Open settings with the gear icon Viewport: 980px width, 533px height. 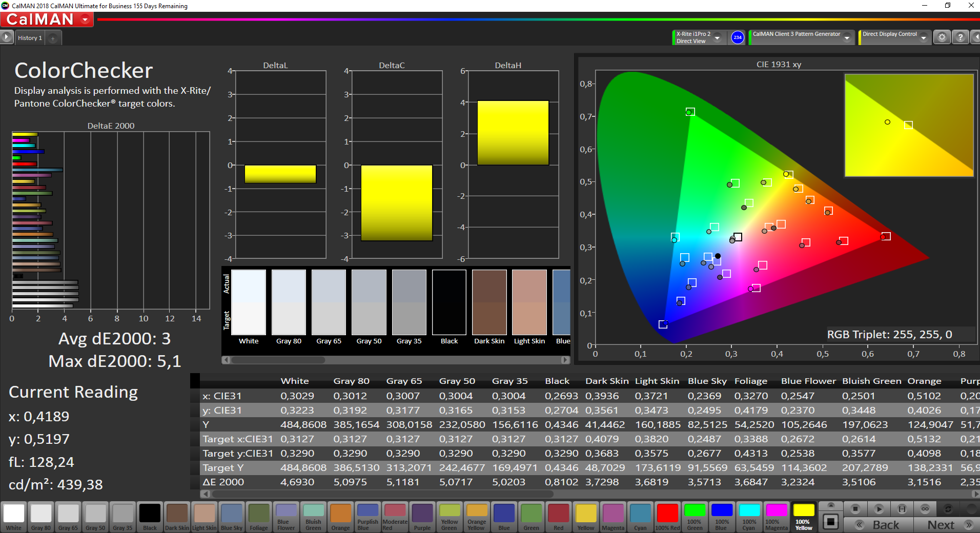pyautogui.click(x=942, y=37)
